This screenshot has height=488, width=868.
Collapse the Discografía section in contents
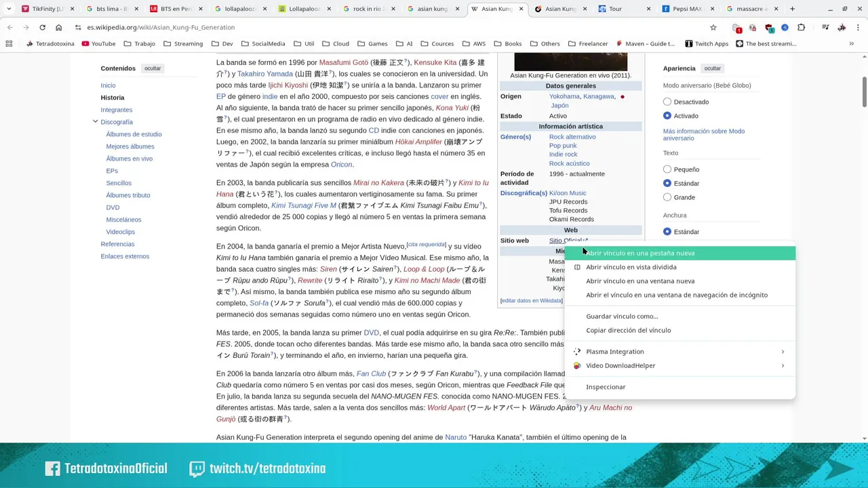point(96,122)
